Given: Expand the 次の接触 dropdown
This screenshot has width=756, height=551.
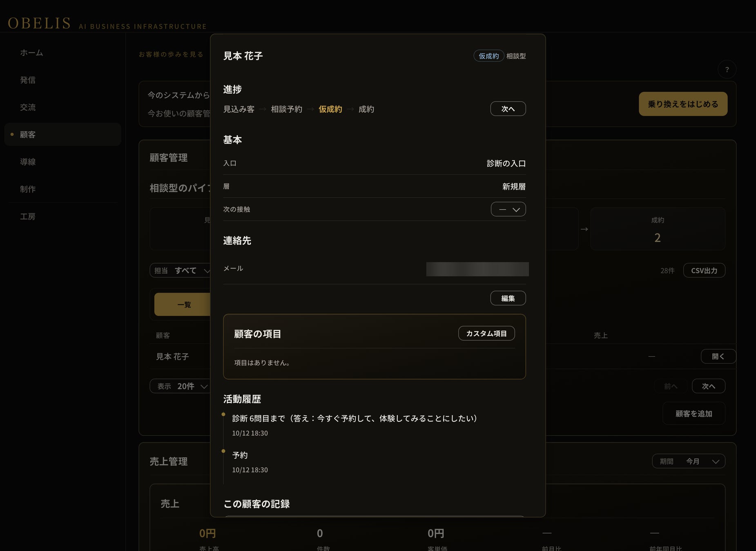Looking at the screenshot, I should coord(508,209).
